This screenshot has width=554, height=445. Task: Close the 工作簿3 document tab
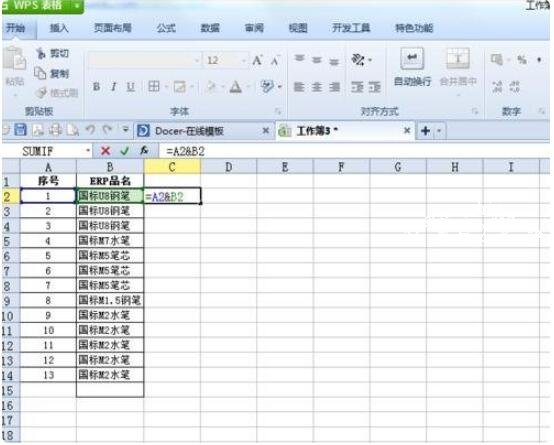tap(407, 131)
